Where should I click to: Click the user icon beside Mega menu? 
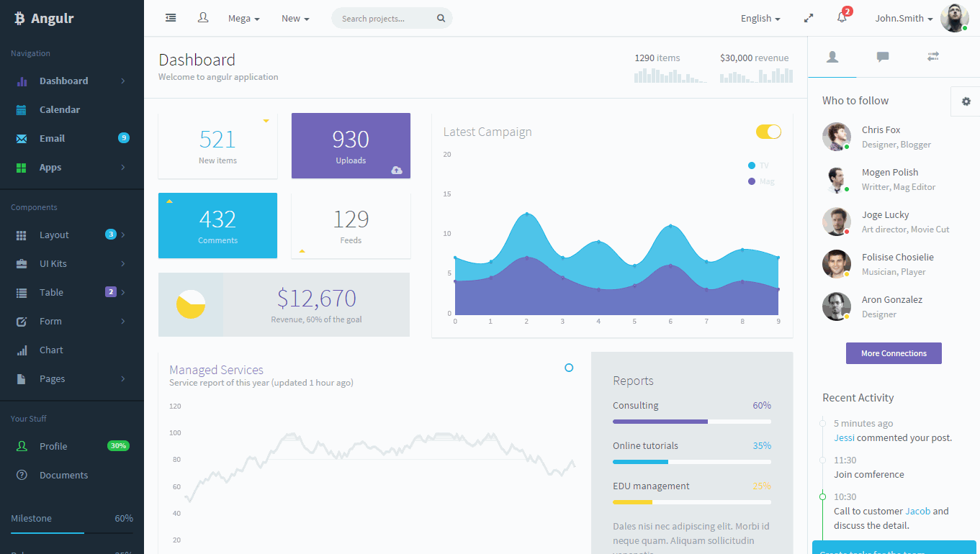(x=203, y=18)
